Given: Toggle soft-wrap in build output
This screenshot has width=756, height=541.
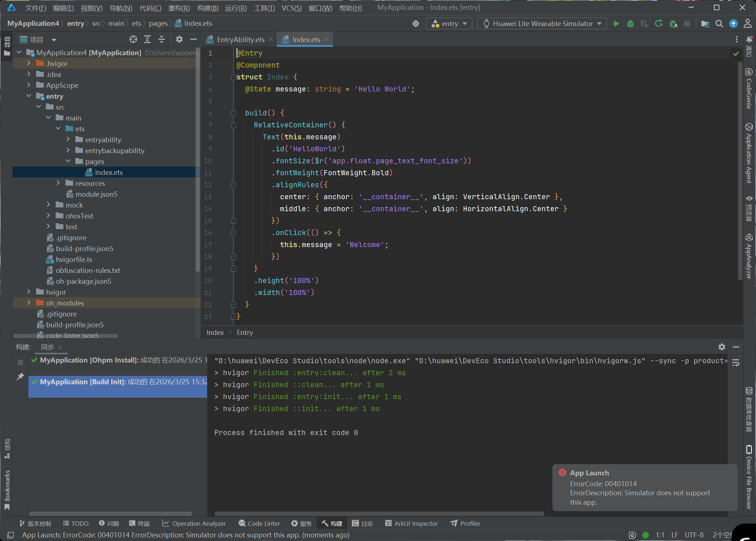Looking at the screenshot, I should coord(736,362).
